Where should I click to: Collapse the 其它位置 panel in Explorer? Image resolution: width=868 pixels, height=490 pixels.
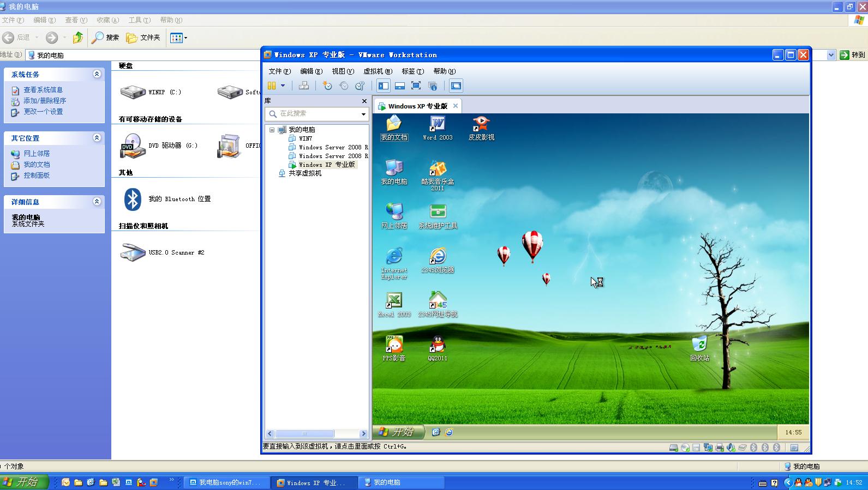coord(97,138)
